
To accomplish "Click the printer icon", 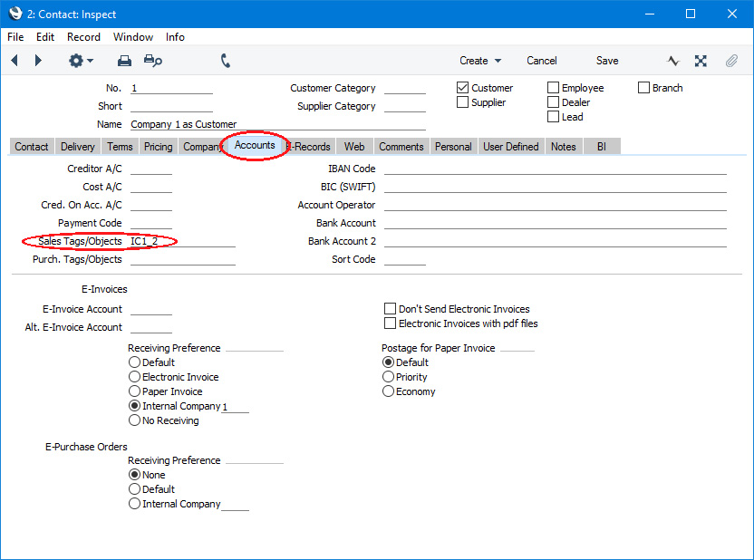I will (x=124, y=61).
